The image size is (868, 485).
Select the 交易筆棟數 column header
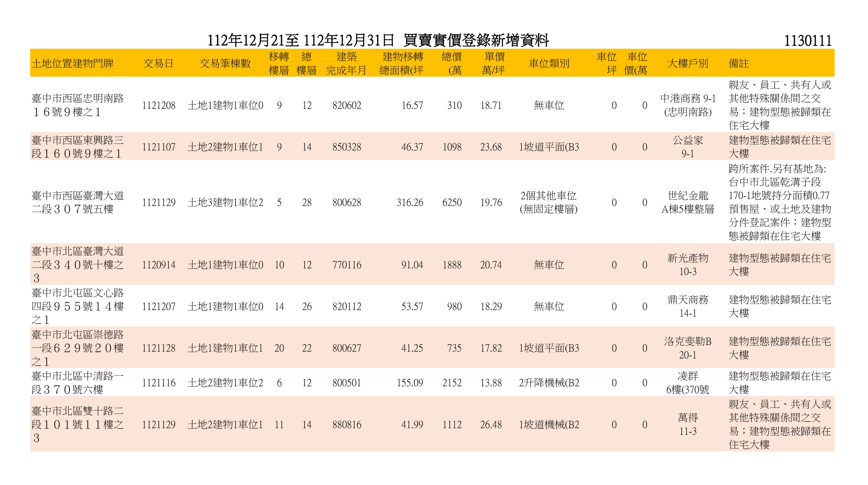[x=225, y=63]
